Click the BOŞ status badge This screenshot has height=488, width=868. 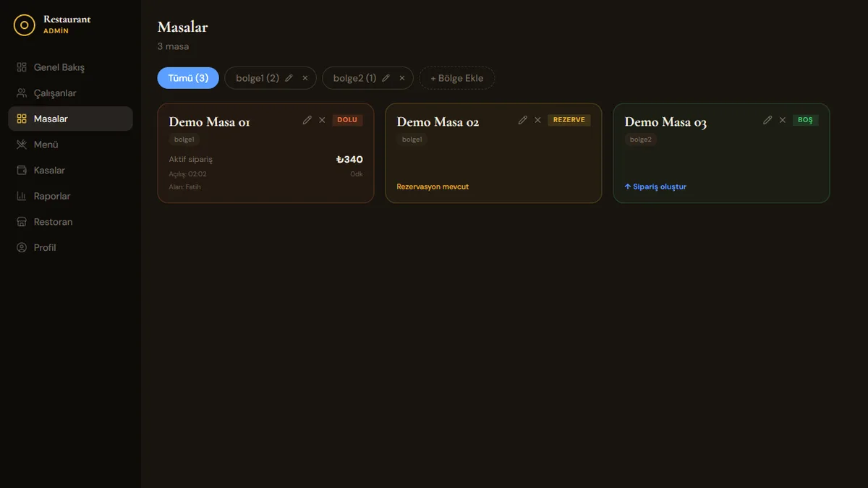805,120
